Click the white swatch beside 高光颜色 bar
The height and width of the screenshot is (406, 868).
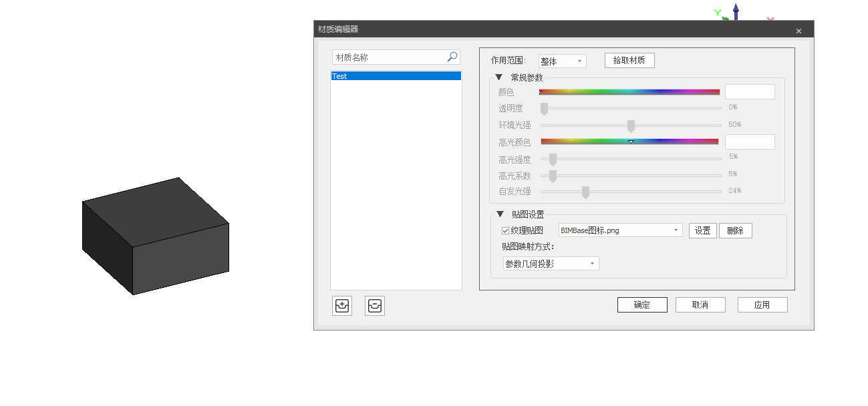tap(750, 142)
